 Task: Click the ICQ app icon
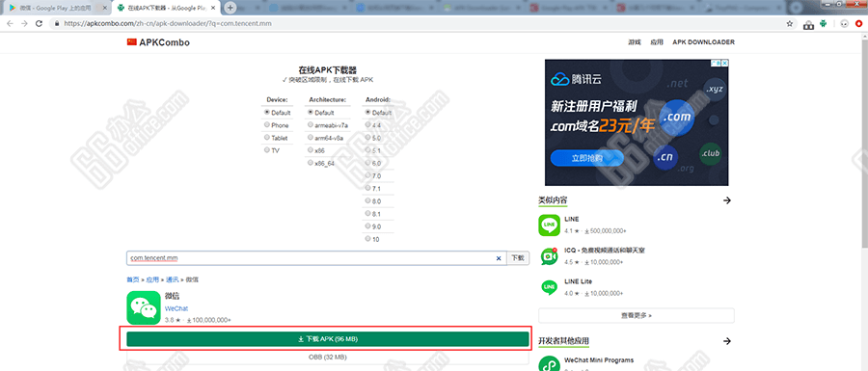pos(549,256)
